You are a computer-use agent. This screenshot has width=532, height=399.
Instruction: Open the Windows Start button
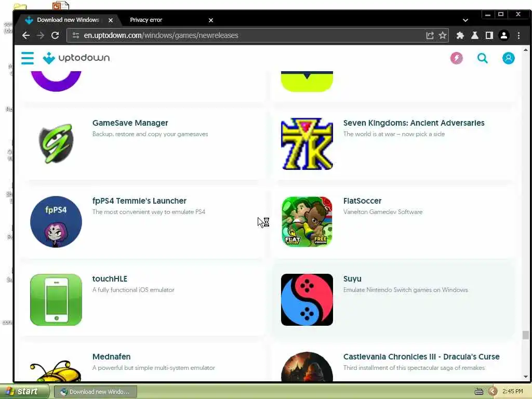(24, 392)
